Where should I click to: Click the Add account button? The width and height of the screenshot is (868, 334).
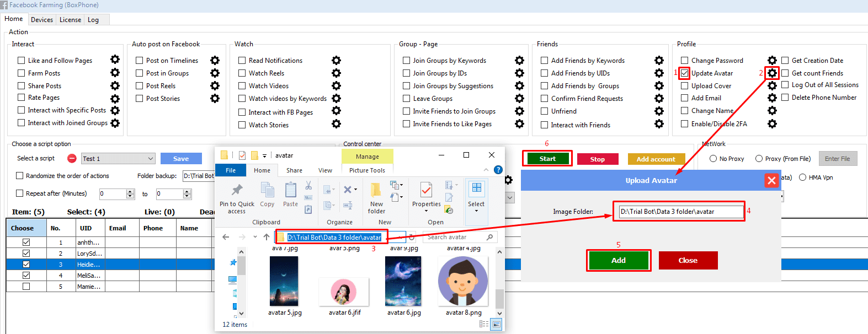coord(656,159)
